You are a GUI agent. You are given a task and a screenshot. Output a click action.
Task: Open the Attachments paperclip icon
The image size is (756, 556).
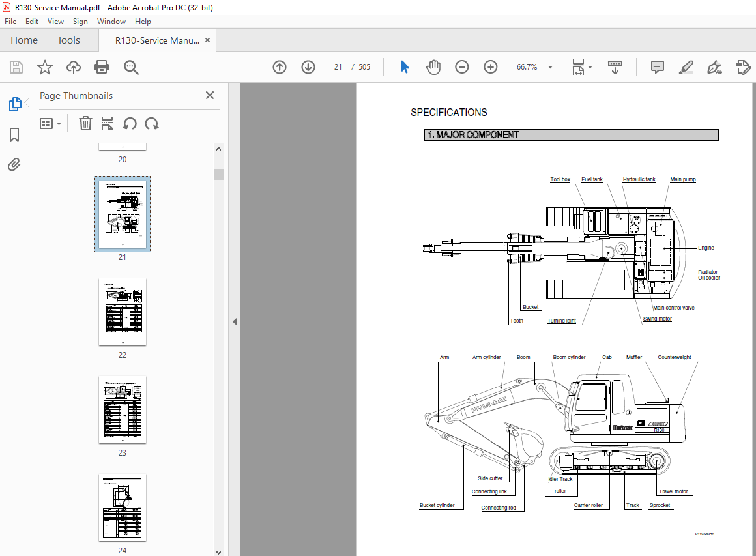click(x=14, y=165)
